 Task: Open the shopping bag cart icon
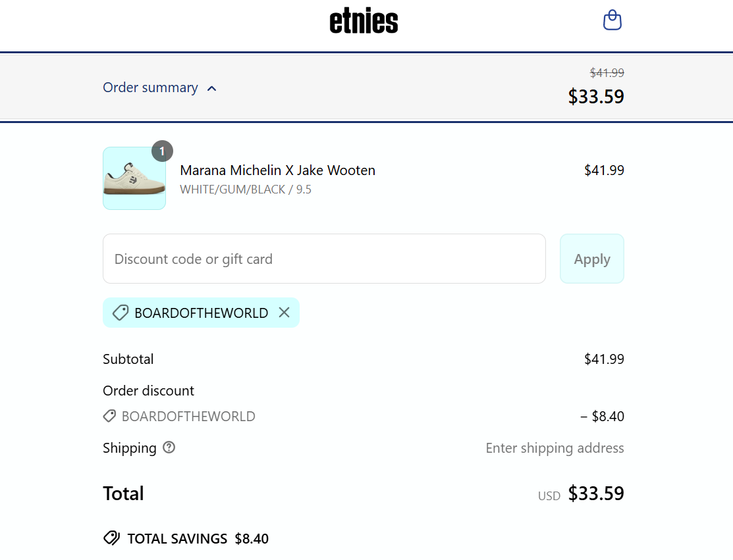click(612, 20)
